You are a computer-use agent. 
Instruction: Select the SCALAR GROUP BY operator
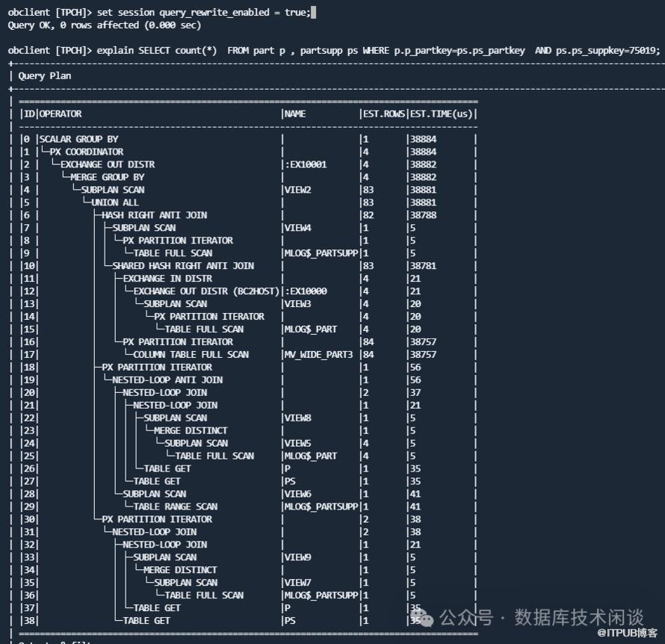pyautogui.click(x=78, y=139)
